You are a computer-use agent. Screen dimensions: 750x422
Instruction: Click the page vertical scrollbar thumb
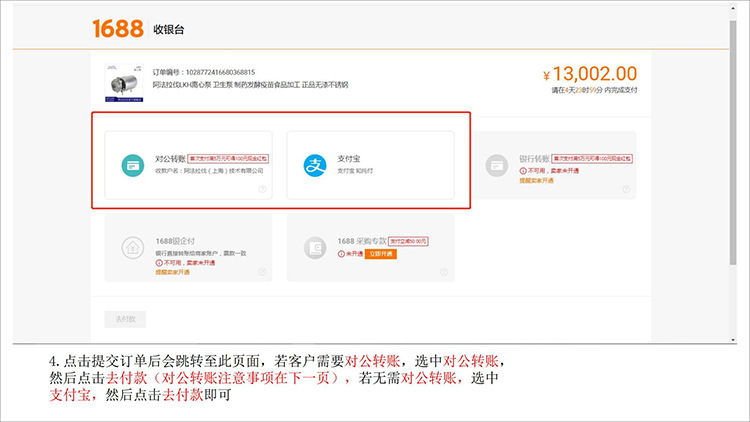click(x=733, y=142)
